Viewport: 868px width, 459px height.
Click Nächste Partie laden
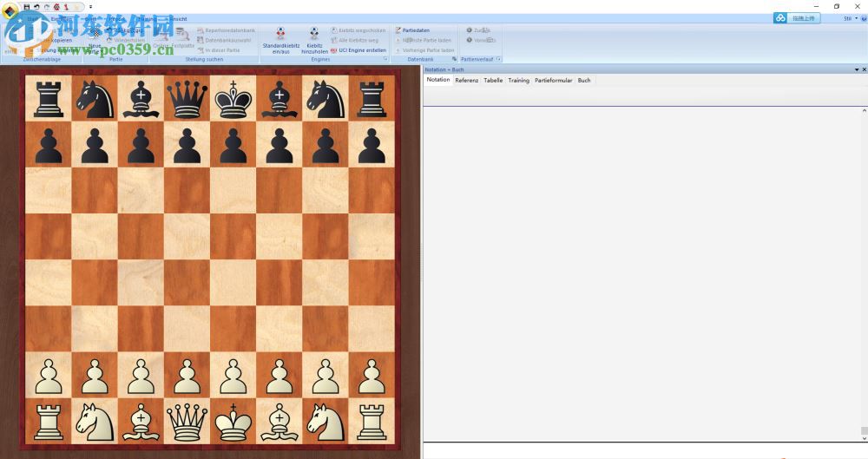(x=424, y=41)
